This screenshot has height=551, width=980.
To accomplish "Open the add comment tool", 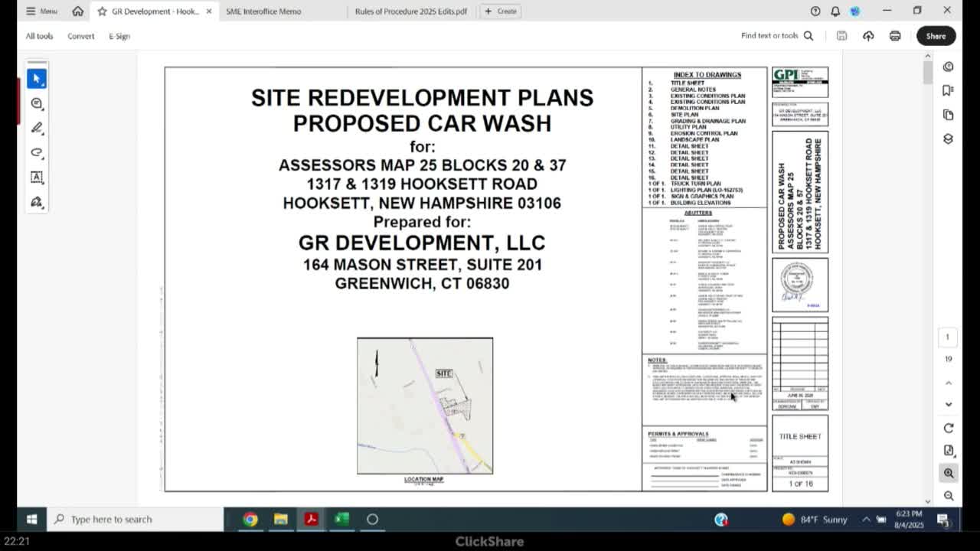I will [37, 103].
